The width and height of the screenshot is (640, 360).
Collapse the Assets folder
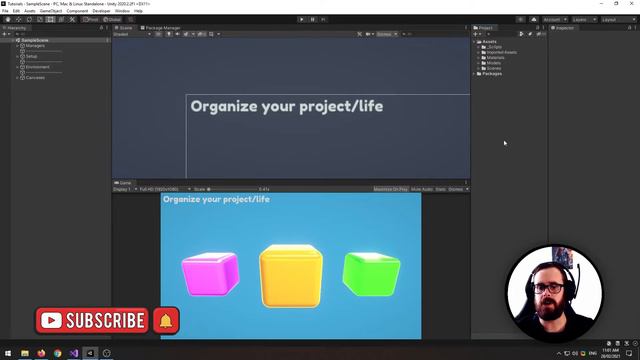click(474, 42)
